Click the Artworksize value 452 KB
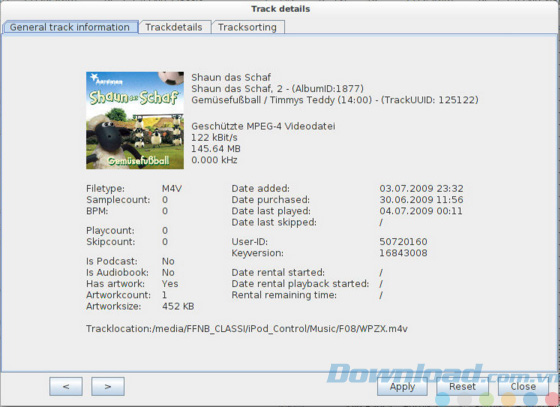560x407 pixels. [178, 306]
